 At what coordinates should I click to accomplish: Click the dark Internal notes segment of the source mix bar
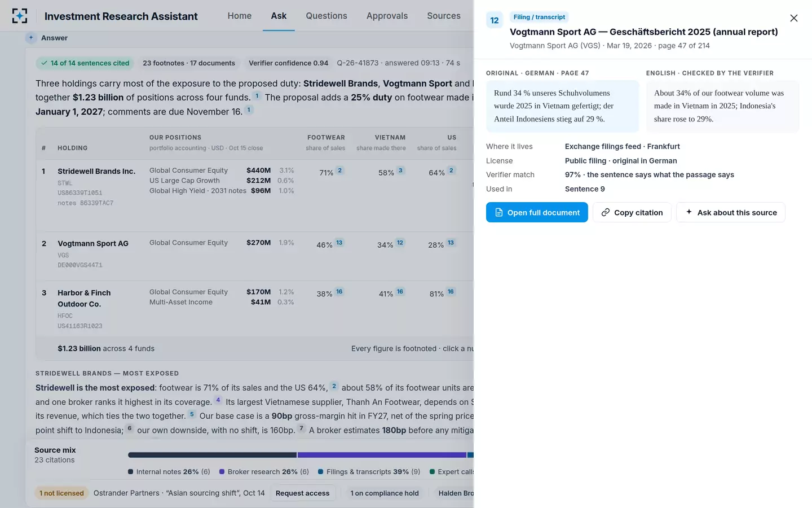click(x=212, y=455)
